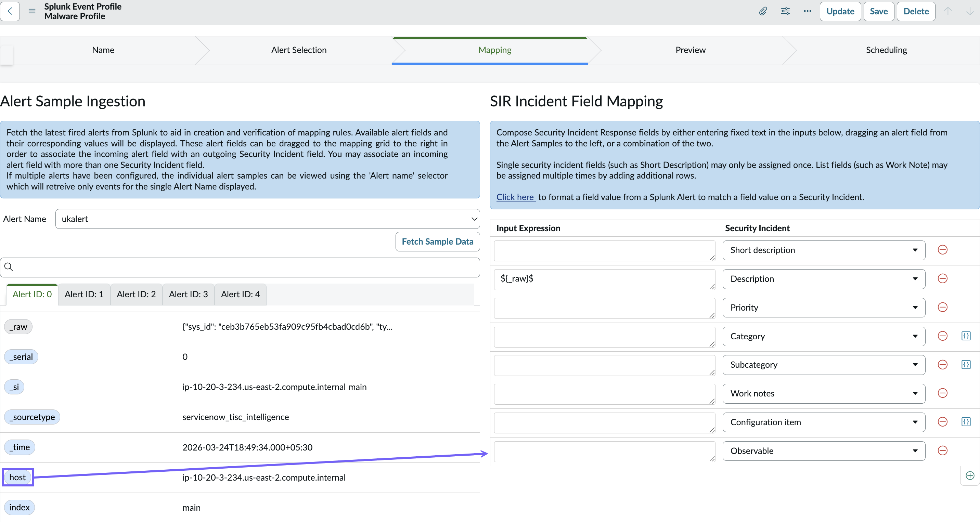This screenshot has height=522, width=980.
Task: Remove the Observable mapping row
Action: pyautogui.click(x=942, y=451)
